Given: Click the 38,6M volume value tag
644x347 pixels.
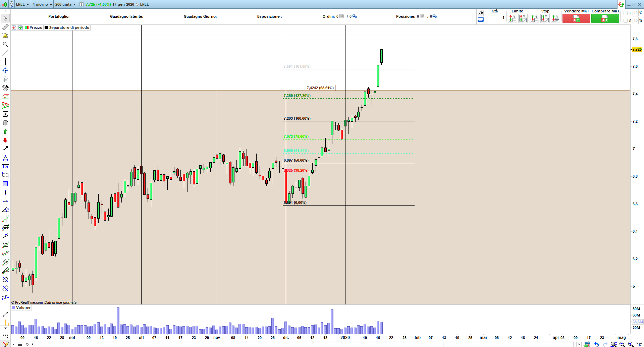Looking at the screenshot, I should [638, 322].
